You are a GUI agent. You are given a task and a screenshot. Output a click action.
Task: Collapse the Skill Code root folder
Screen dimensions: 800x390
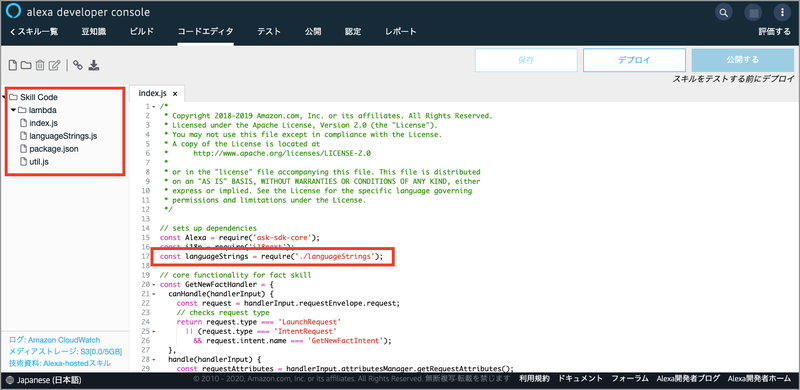tap(4, 97)
